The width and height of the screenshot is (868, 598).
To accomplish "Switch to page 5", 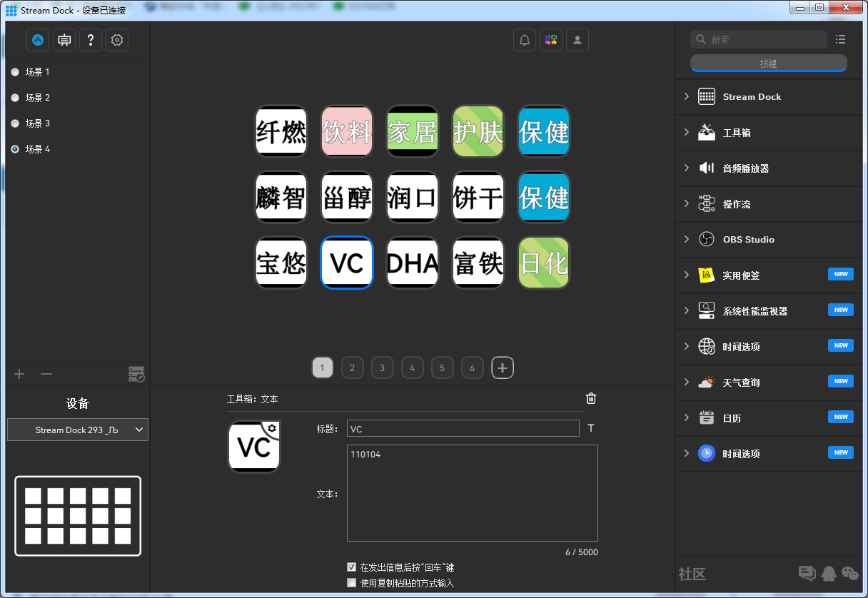I will pos(442,368).
